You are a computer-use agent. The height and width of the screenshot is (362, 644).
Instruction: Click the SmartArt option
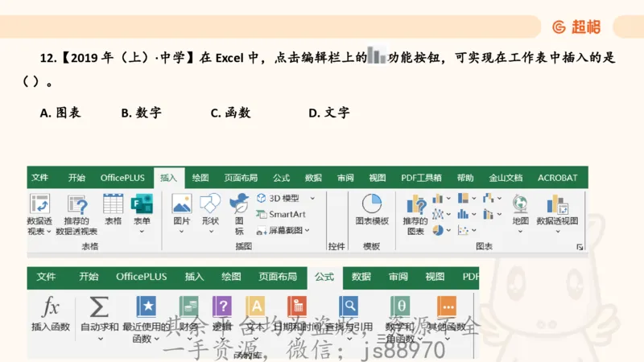pos(281,214)
